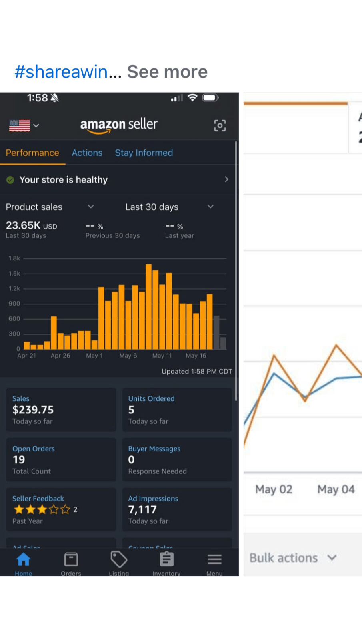Tap the Seller Feedback star rating
This screenshot has width=362, height=644.
click(x=42, y=509)
